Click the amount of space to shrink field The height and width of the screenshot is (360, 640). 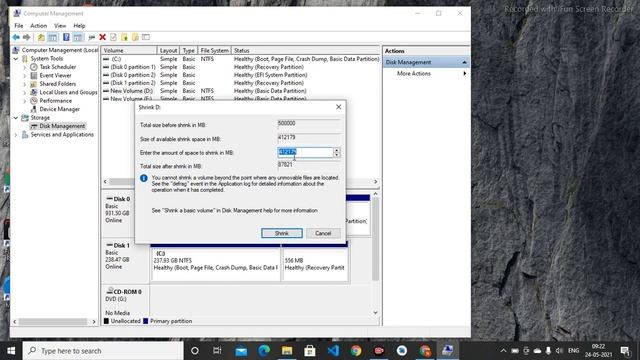[305, 152]
